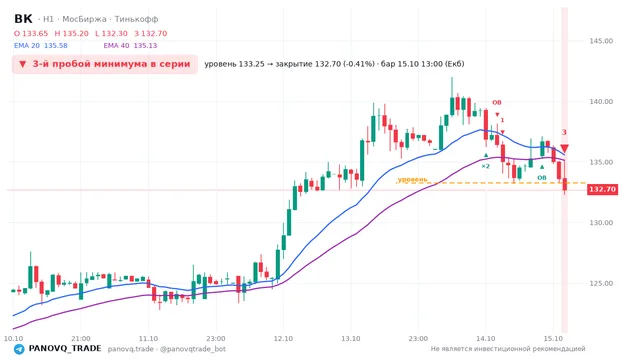Click the 11.10 date axis label

148,338
